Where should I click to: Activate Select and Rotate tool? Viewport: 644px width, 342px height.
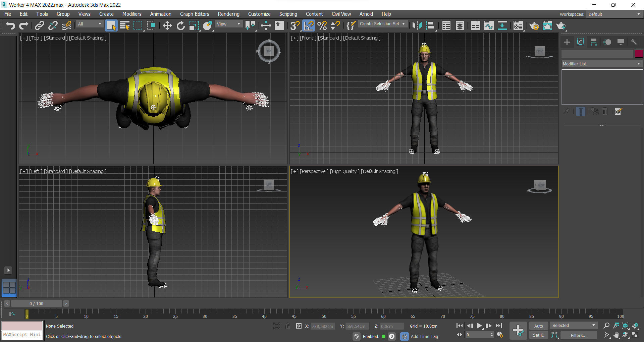tap(180, 25)
